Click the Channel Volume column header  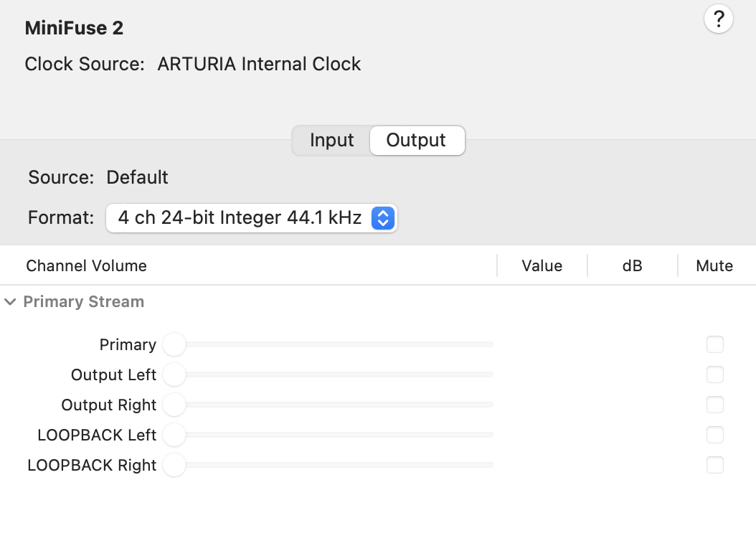point(86,265)
